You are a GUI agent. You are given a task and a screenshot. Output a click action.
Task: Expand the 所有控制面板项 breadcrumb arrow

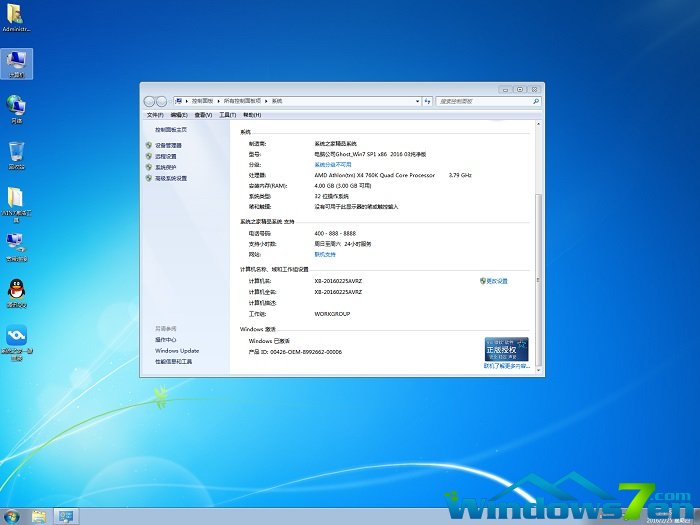coord(267,101)
